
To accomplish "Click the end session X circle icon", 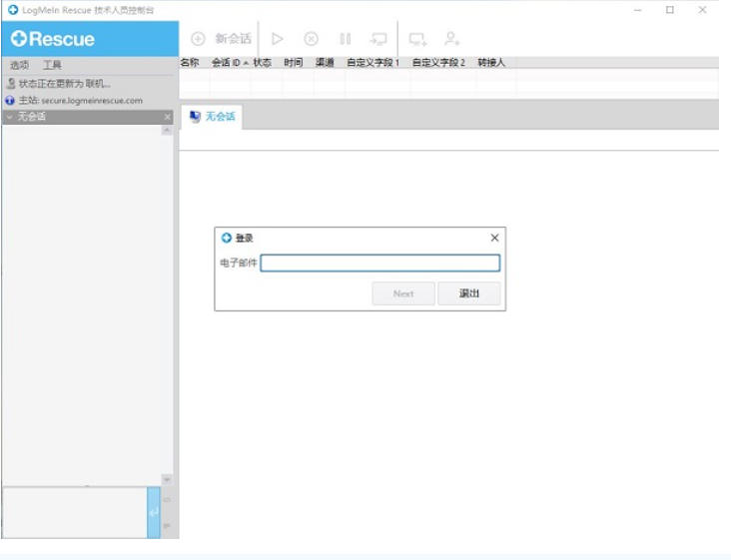I will pos(311,39).
